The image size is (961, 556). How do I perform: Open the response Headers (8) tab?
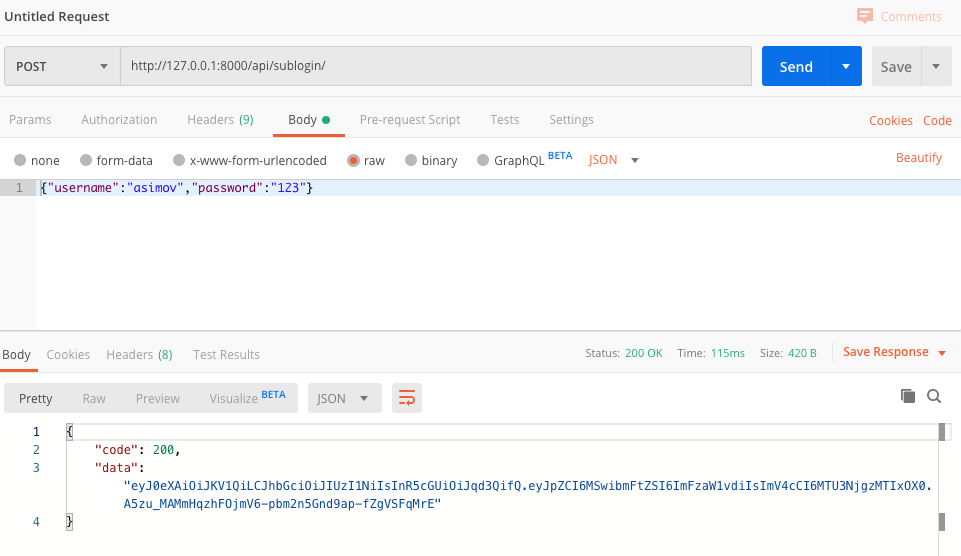click(x=139, y=354)
